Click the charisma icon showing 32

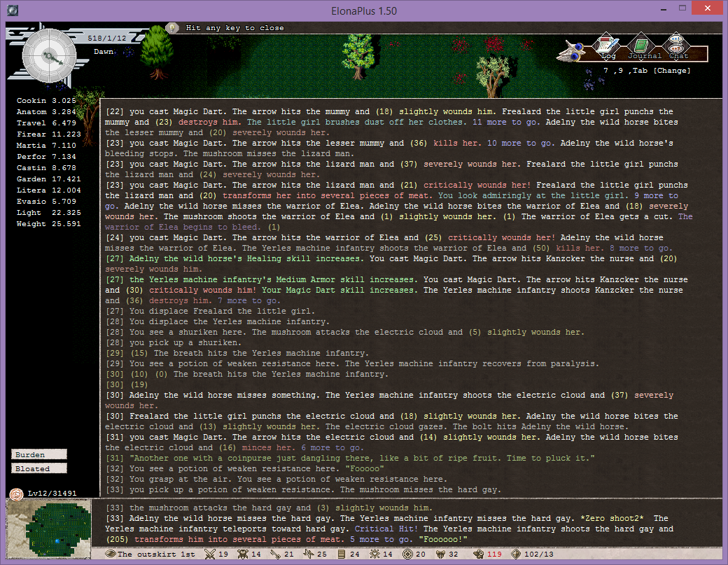pyautogui.click(x=440, y=554)
